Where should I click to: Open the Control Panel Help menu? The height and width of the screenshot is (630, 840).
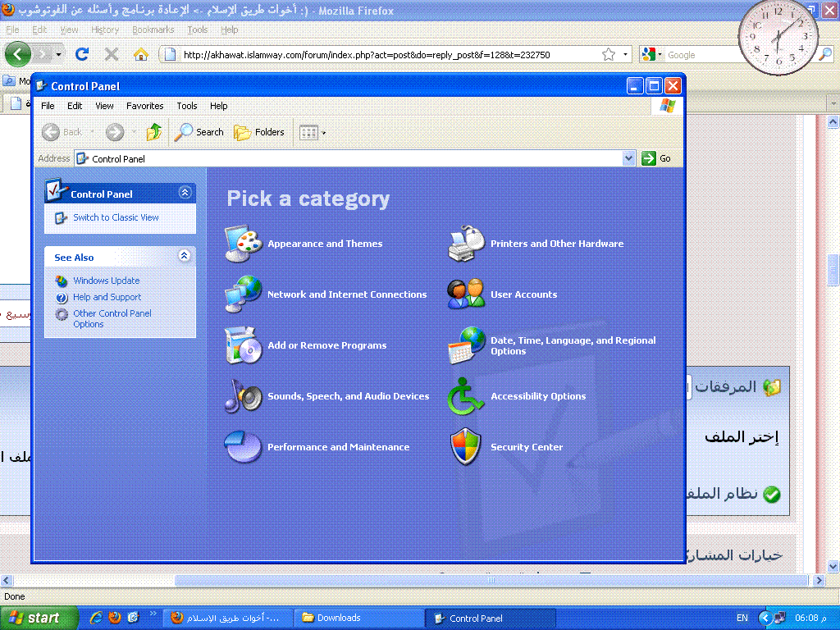[218, 106]
